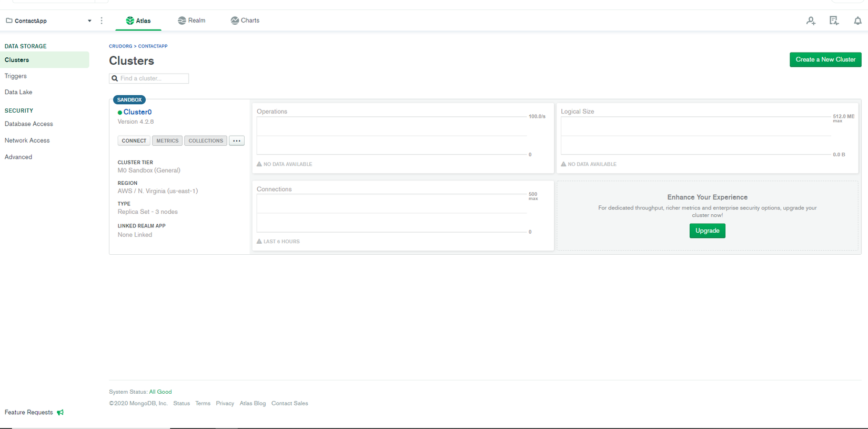The height and width of the screenshot is (429, 868).
Task: Go to Network Access
Action: click(x=27, y=141)
